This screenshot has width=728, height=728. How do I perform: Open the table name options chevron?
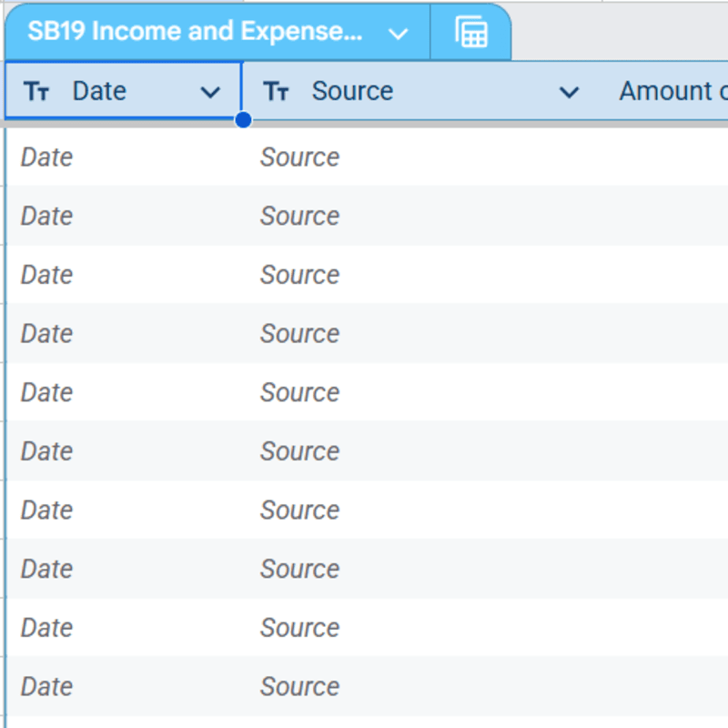click(x=398, y=34)
